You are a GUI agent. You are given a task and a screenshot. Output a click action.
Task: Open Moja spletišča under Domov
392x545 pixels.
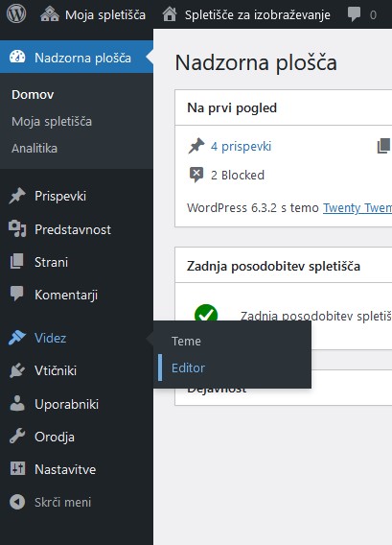pyautogui.click(x=52, y=122)
